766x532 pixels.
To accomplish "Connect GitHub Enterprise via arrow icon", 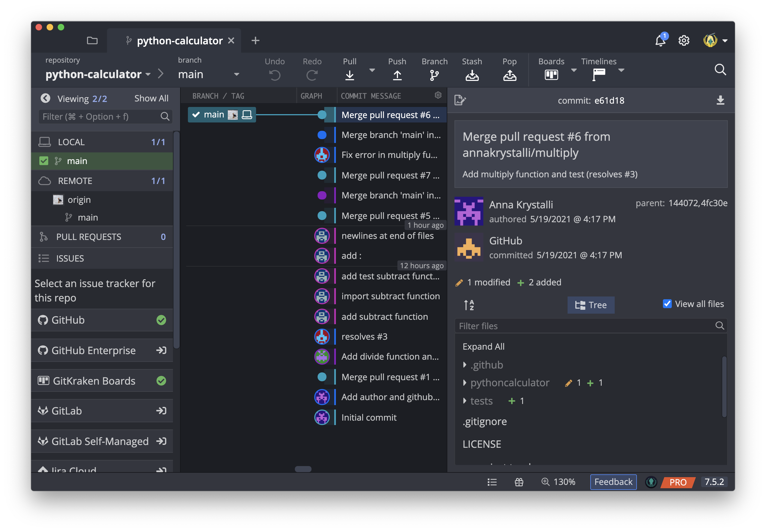I will point(161,350).
